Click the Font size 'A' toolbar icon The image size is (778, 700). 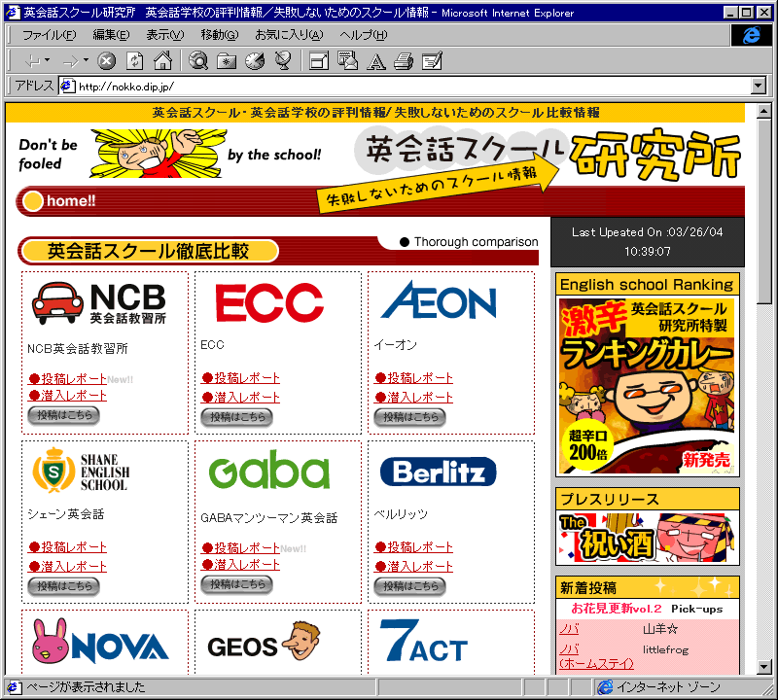pos(375,61)
